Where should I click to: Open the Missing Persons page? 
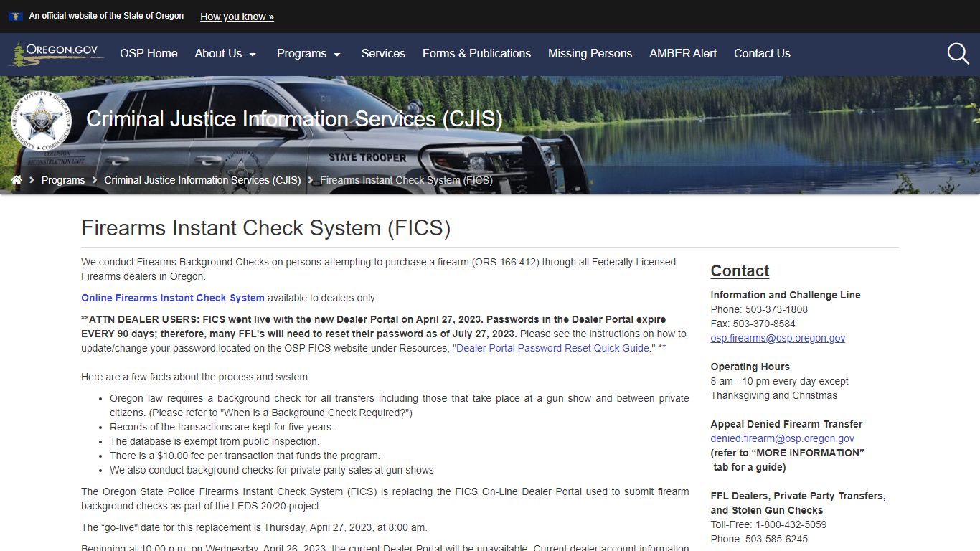pos(590,54)
